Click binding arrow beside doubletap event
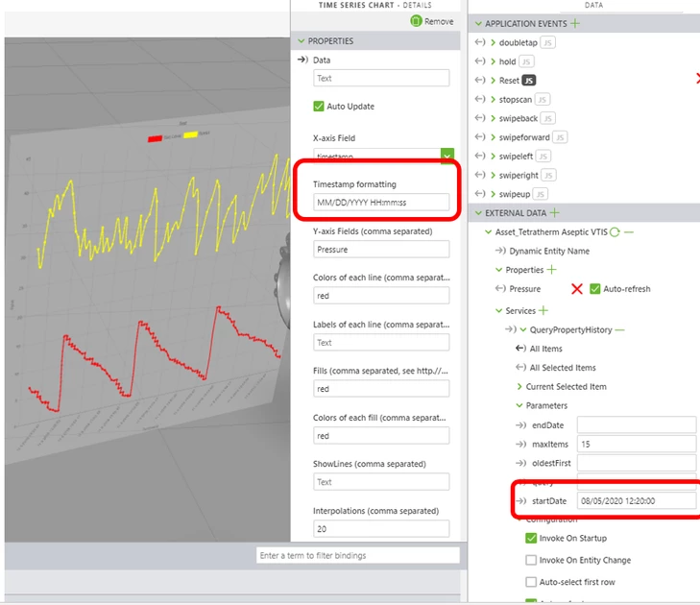 480,42
